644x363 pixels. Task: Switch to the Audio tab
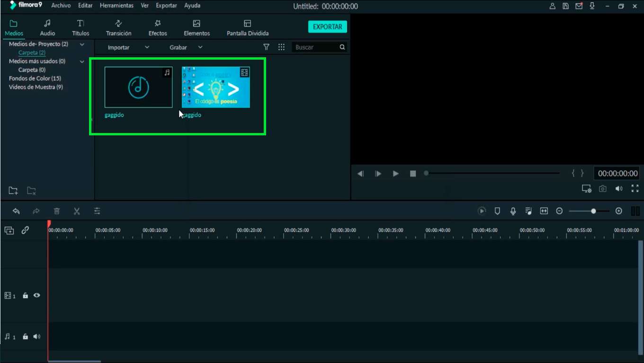coord(47,28)
